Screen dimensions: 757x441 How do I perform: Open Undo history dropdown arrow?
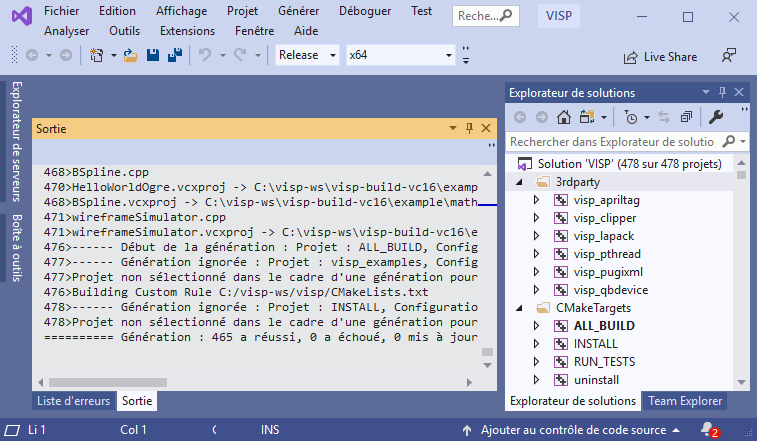(x=223, y=56)
